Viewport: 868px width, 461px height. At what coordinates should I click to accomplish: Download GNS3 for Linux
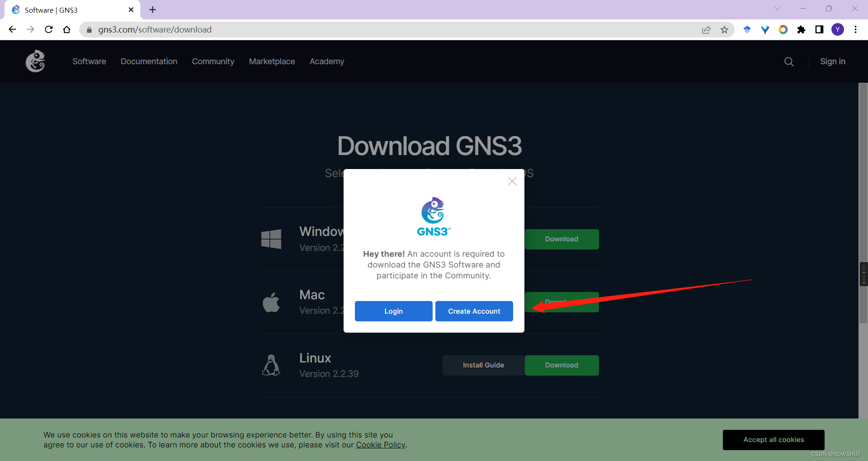(561, 365)
